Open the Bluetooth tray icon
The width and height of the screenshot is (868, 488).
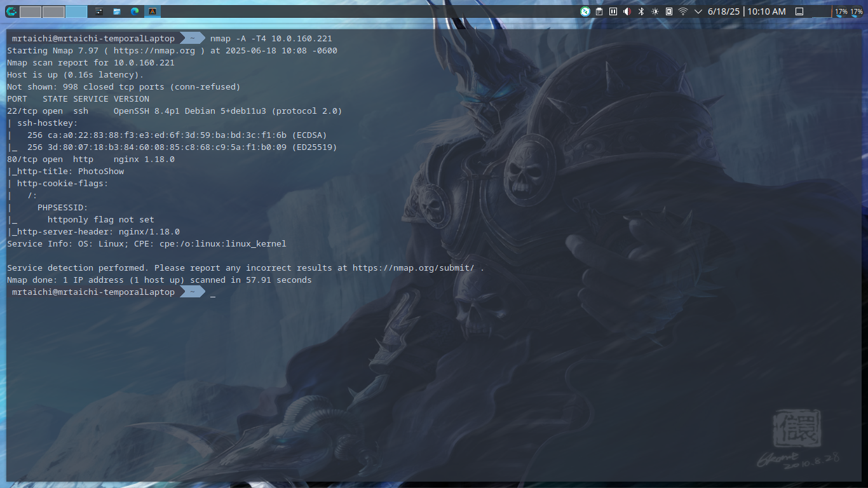[x=641, y=11]
